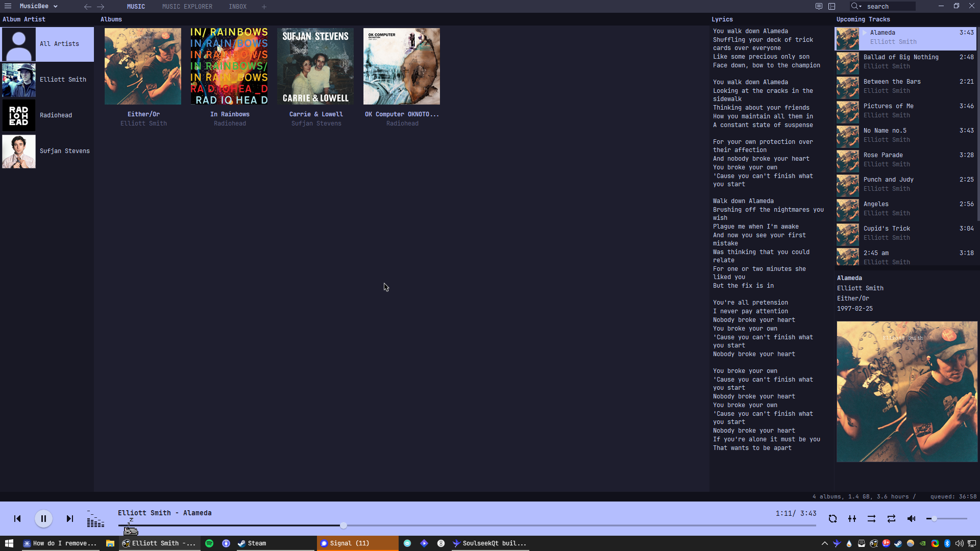Click the visualizer bars icon

pyautogui.click(x=95, y=519)
